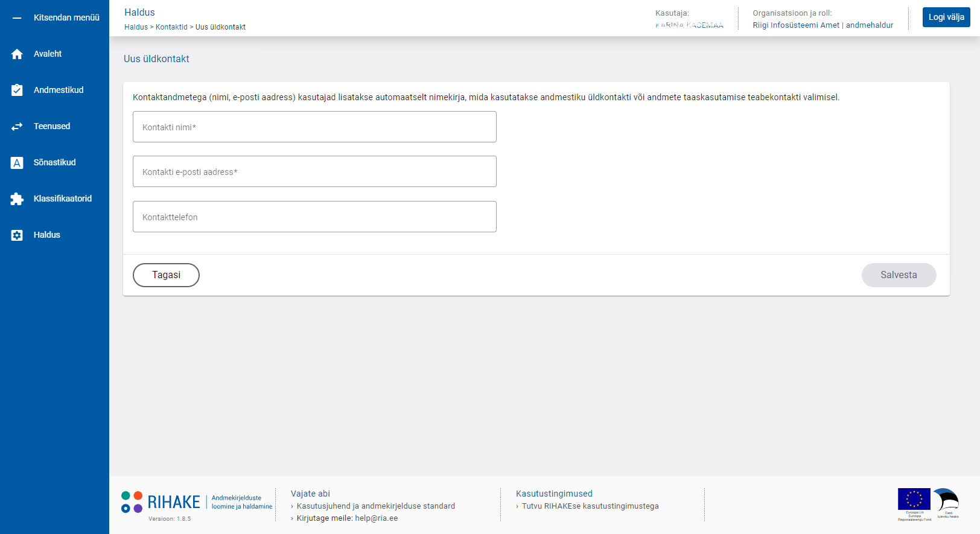Collapse the sidebar with the minus icon
The height and width of the screenshot is (534, 980).
17,18
